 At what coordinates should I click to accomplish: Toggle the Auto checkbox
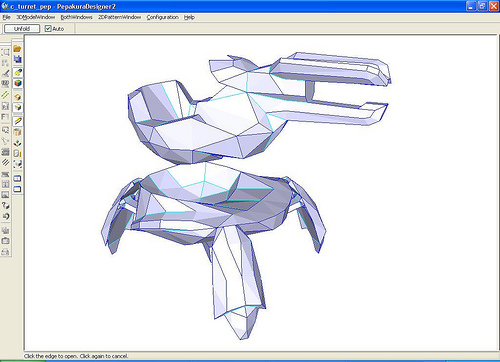pos(48,29)
